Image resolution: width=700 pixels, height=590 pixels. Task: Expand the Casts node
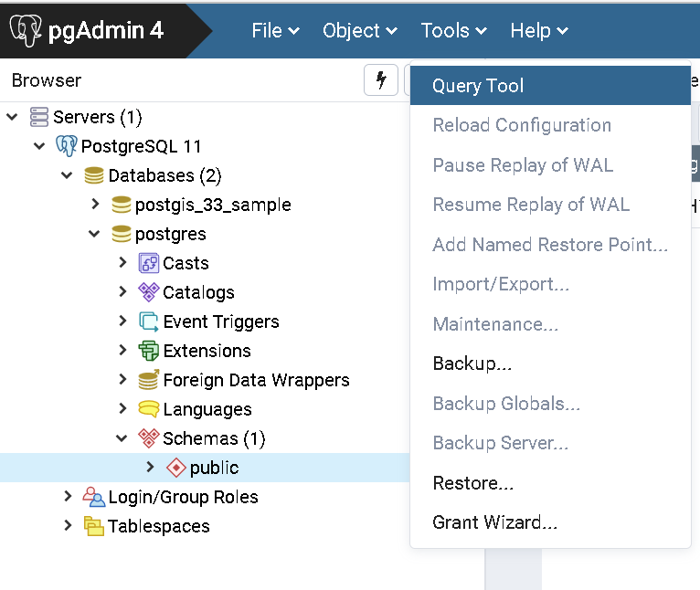coord(122,263)
